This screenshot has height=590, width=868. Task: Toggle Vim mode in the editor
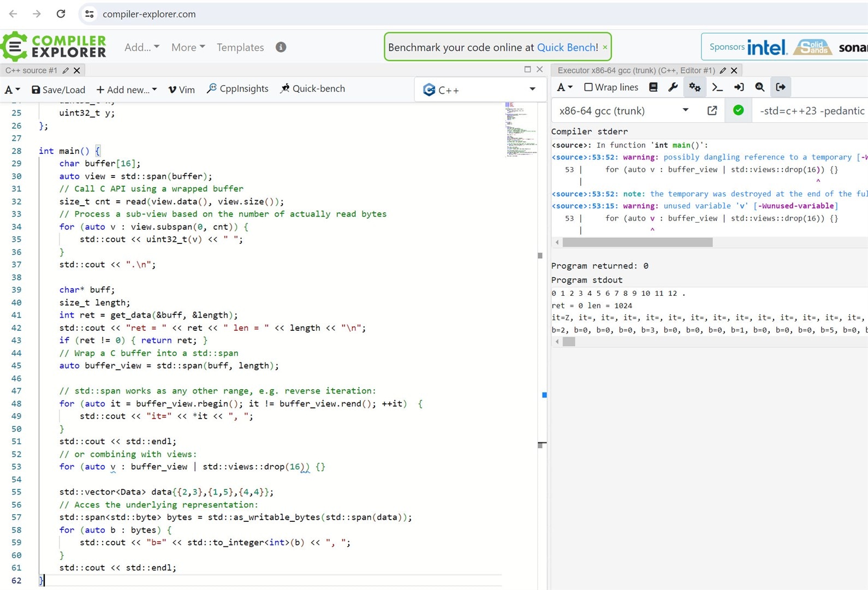point(181,90)
